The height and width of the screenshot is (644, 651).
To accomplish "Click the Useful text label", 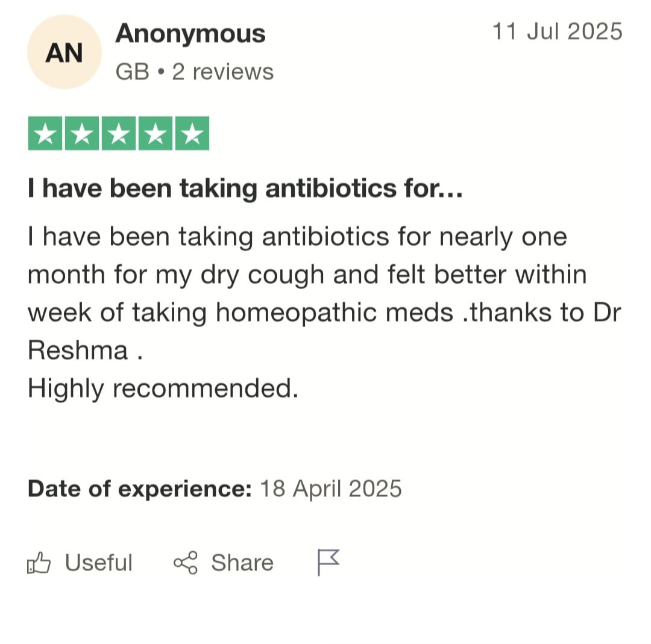I will [98, 563].
